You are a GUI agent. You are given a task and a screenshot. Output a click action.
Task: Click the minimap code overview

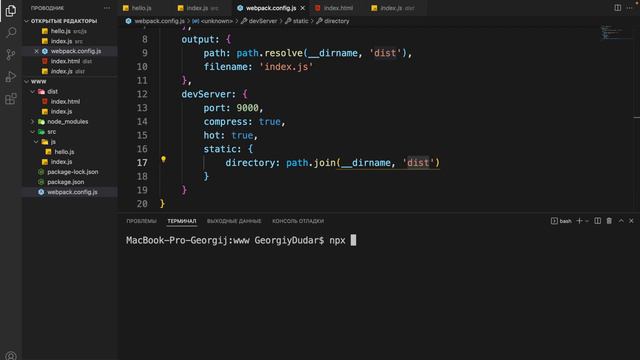click(616, 33)
